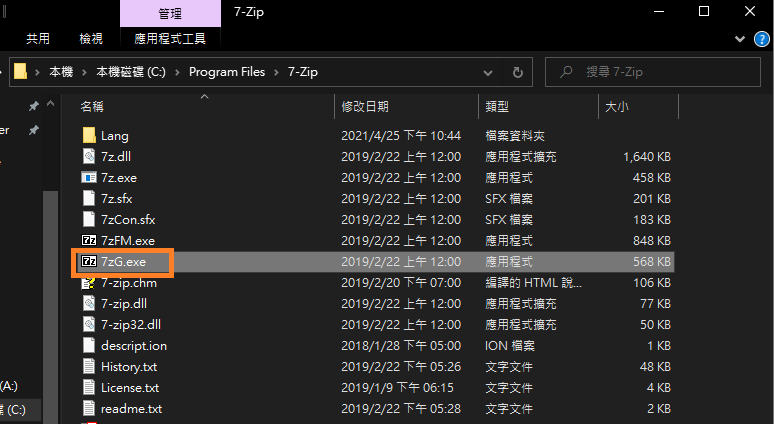Select the Lang folder name

pos(115,136)
